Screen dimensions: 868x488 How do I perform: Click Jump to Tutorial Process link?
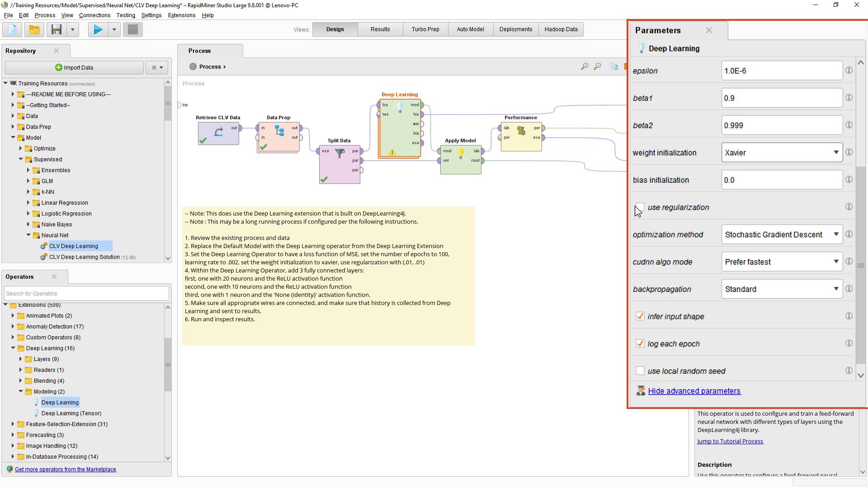pyautogui.click(x=730, y=441)
